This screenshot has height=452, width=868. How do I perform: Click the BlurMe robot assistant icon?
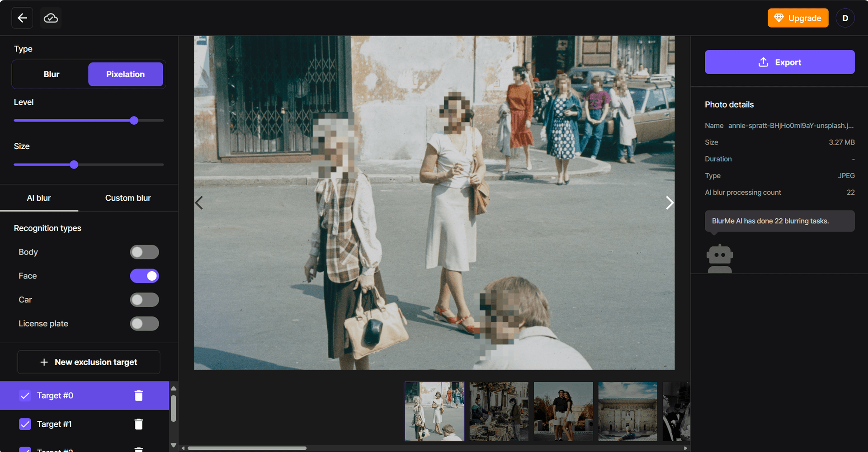[x=720, y=259]
